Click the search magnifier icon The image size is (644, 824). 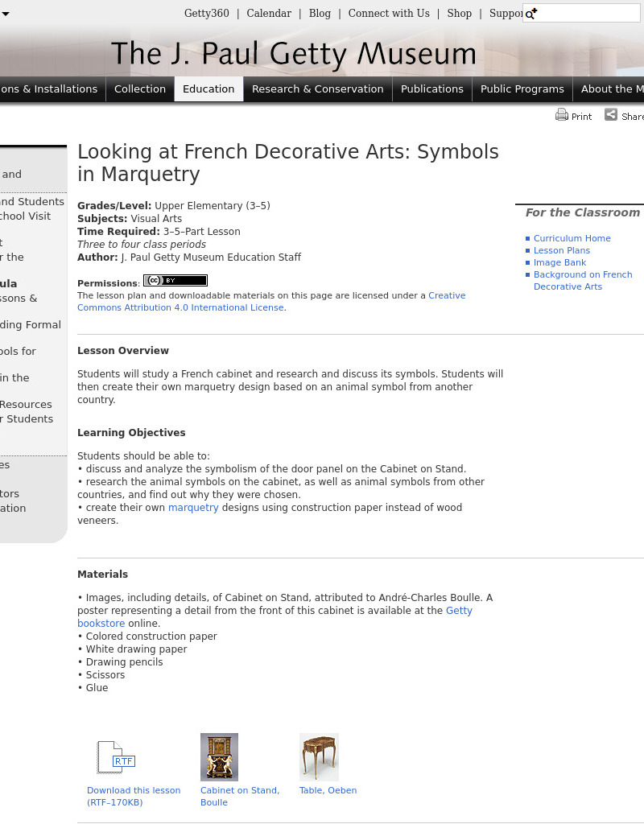(x=531, y=14)
